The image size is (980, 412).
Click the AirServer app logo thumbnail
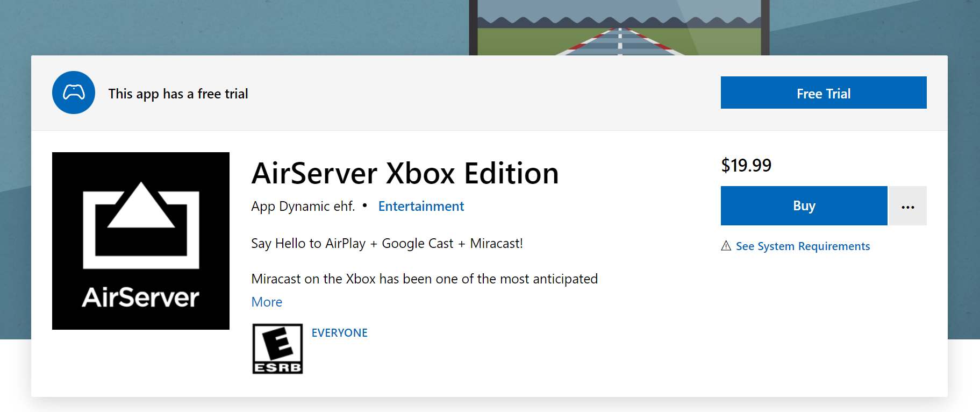(141, 241)
